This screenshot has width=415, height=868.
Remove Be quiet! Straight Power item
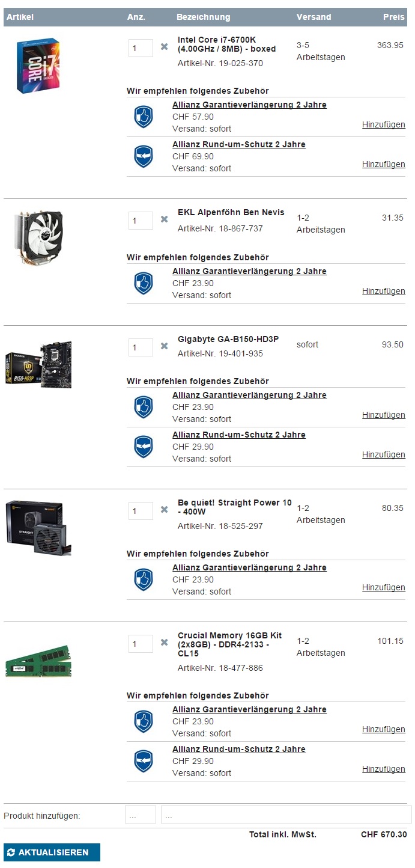click(164, 510)
